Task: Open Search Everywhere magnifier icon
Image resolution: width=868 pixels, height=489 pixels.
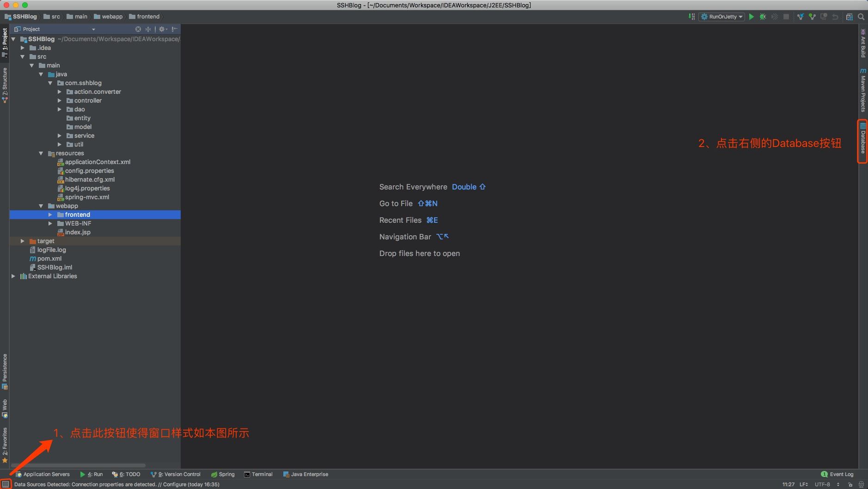Action: (861, 17)
